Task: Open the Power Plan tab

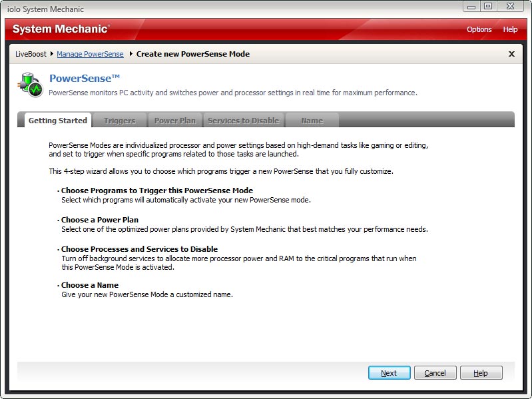Action: tap(174, 121)
